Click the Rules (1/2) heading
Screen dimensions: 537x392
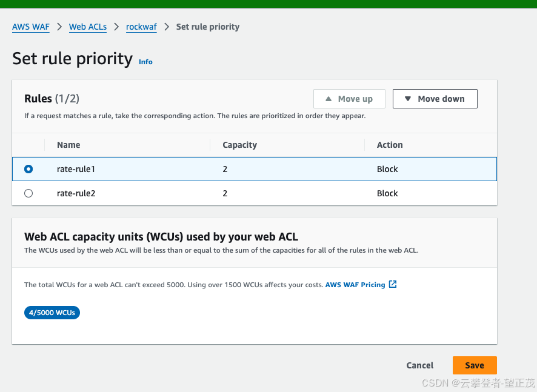(x=52, y=99)
